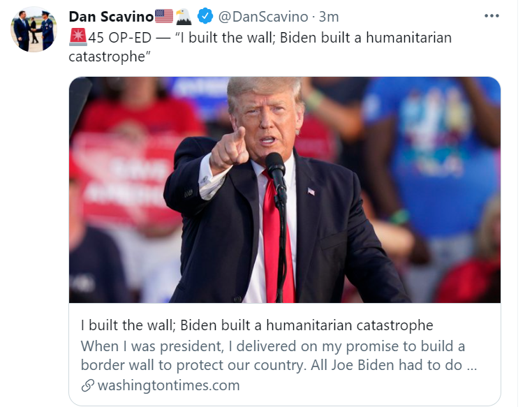Click the US flag emoji beside the name

pyautogui.click(x=164, y=16)
